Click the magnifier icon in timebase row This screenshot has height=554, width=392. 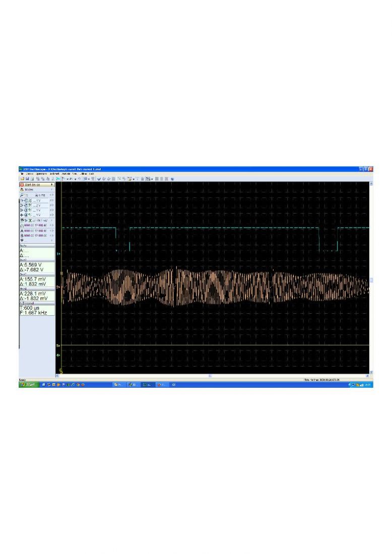coord(22,195)
